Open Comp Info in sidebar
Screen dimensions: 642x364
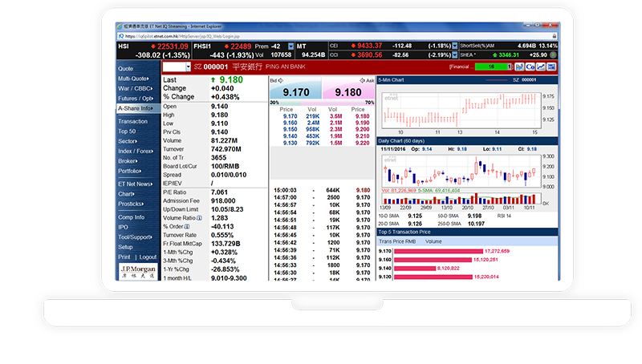pos(132,217)
